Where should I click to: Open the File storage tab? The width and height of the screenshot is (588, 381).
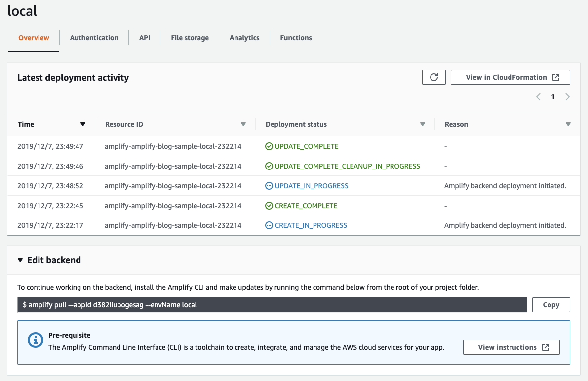point(190,38)
